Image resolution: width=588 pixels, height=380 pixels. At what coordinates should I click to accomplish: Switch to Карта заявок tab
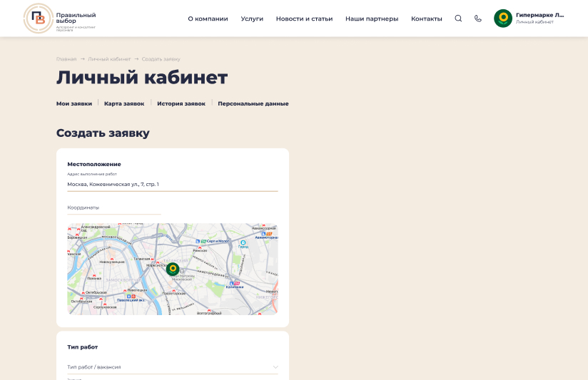(x=124, y=103)
